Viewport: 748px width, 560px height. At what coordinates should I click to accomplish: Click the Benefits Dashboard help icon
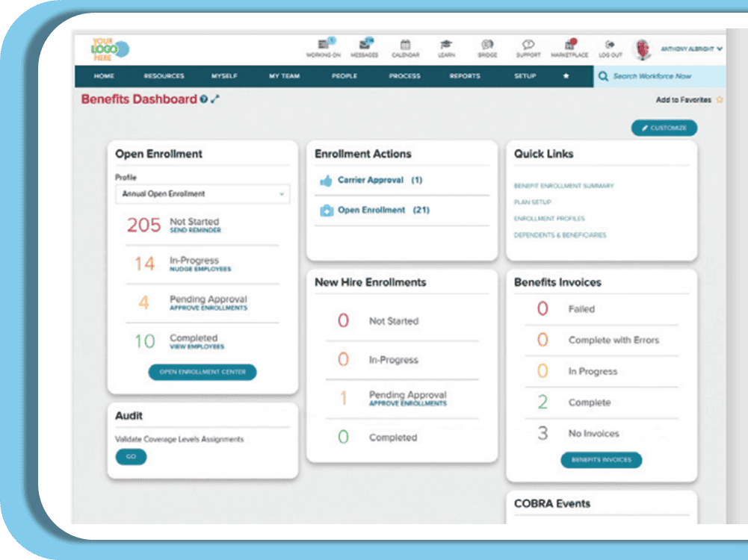click(204, 99)
